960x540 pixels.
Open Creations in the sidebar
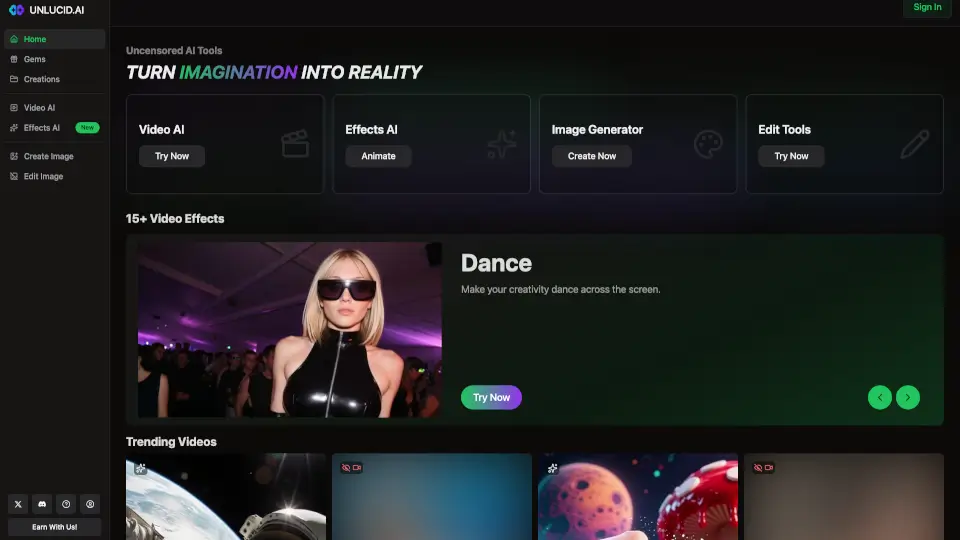[54, 79]
